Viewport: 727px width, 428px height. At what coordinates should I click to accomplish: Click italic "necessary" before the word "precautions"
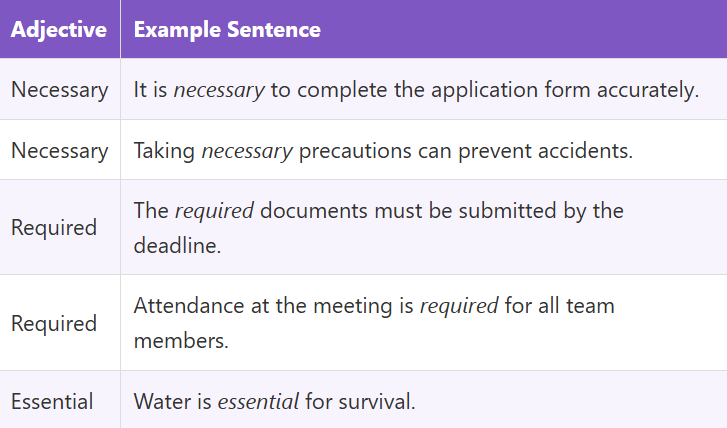(x=247, y=150)
